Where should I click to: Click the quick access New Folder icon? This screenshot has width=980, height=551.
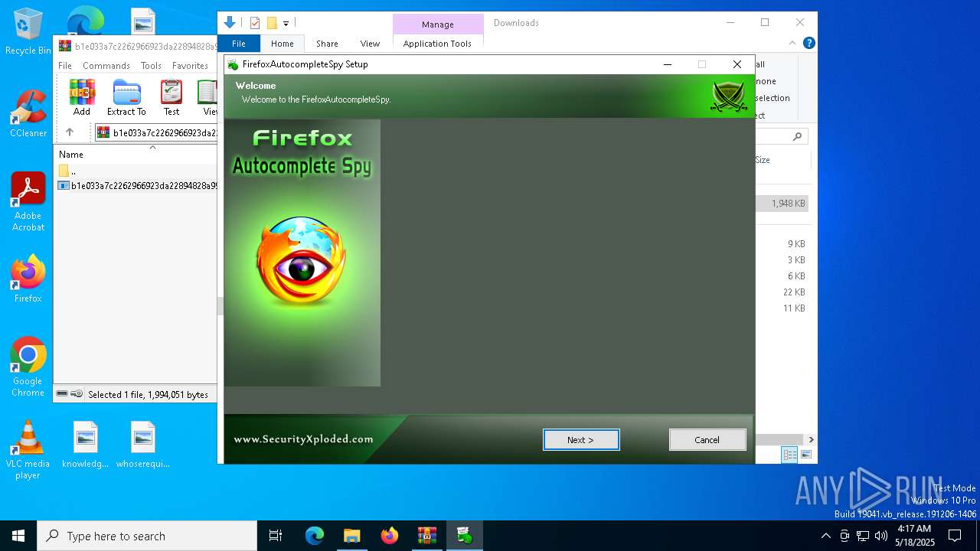(x=272, y=23)
